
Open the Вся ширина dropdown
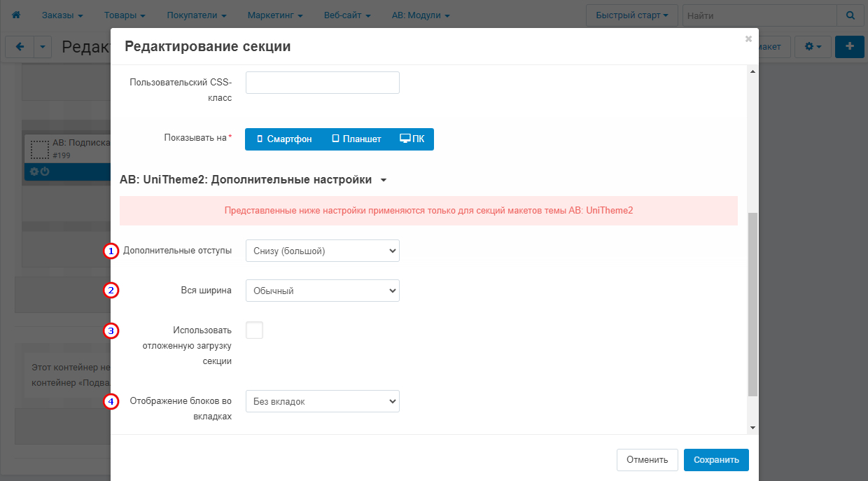pyautogui.click(x=322, y=291)
